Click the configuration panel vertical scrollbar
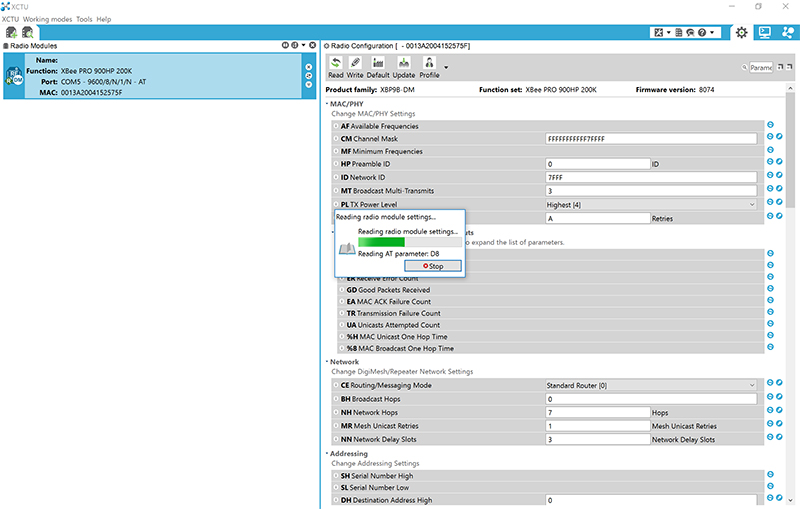This screenshot has width=800, height=509. click(790, 150)
